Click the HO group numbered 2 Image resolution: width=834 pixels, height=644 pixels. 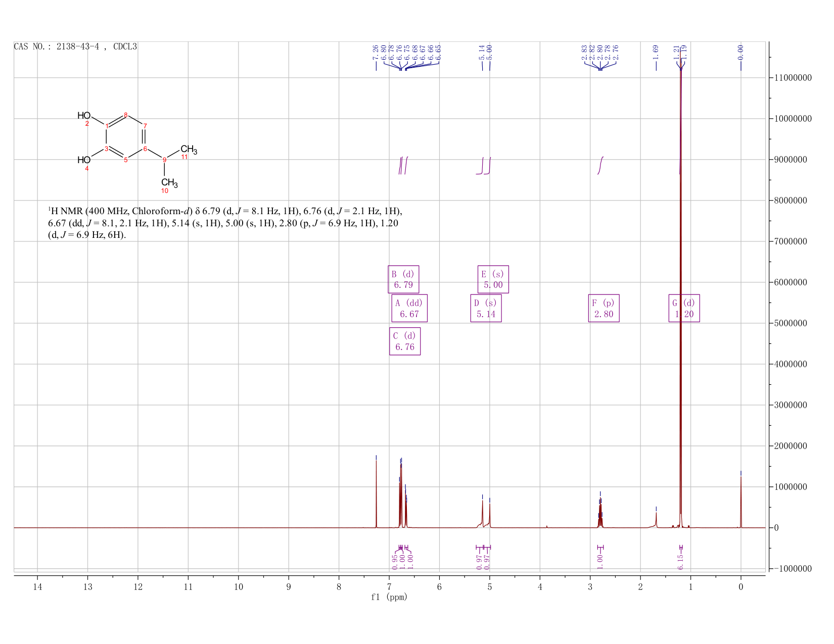(84, 116)
